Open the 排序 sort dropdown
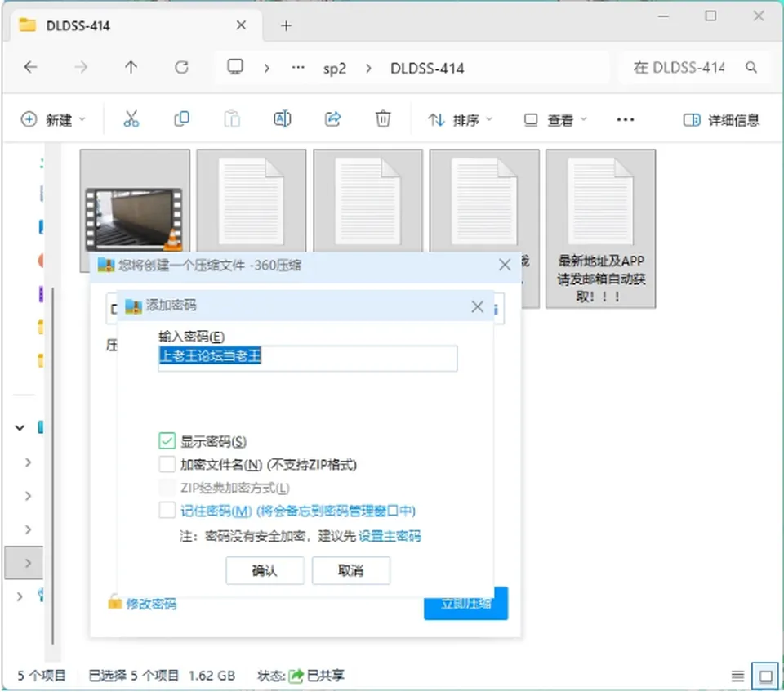 460,119
